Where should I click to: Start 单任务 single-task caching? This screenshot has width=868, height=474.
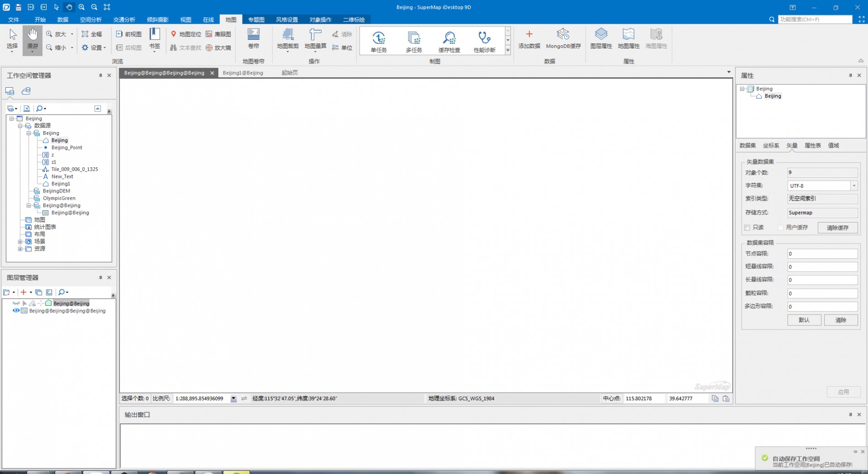pos(379,41)
